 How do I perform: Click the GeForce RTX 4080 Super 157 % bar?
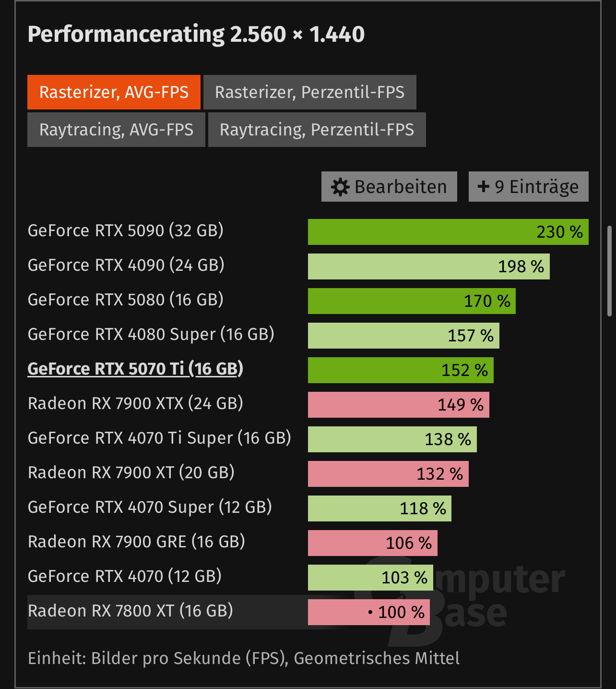tap(403, 336)
